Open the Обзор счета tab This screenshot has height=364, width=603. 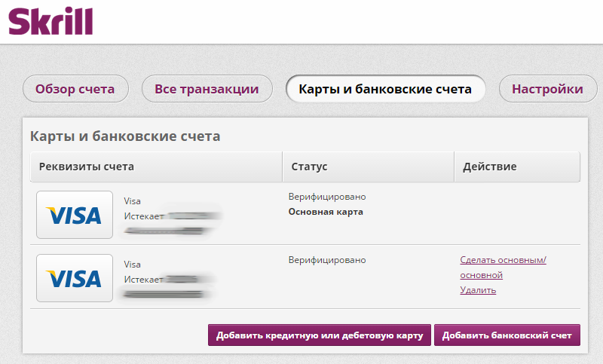(75, 90)
